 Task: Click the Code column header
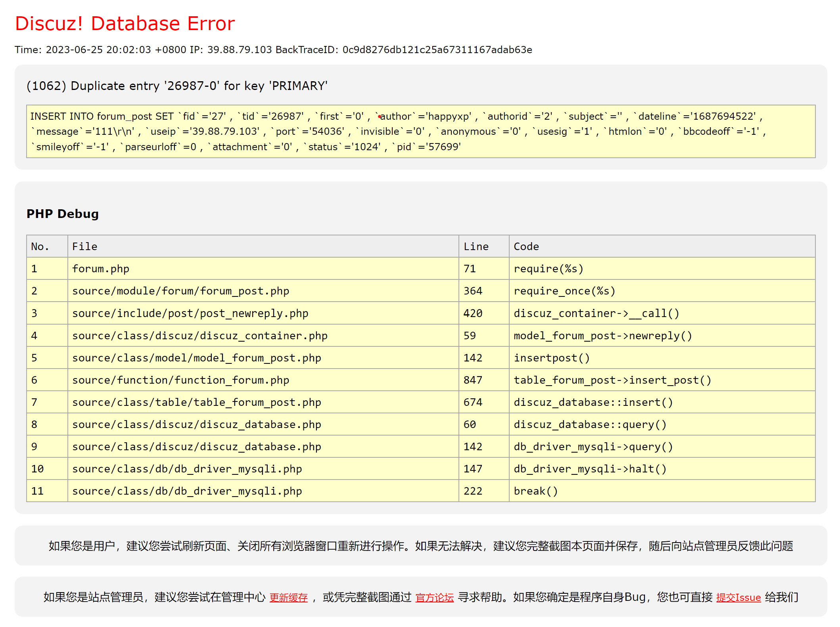tap(526, 247)
